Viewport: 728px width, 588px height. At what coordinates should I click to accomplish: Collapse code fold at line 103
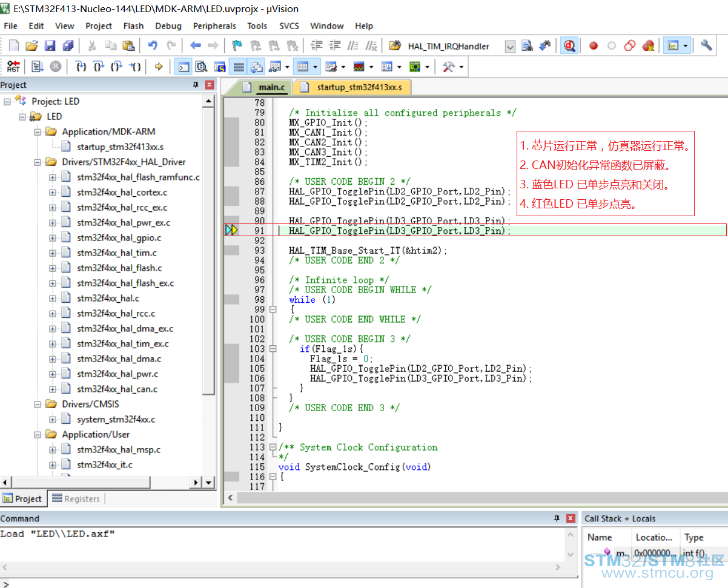pos(273,349)
